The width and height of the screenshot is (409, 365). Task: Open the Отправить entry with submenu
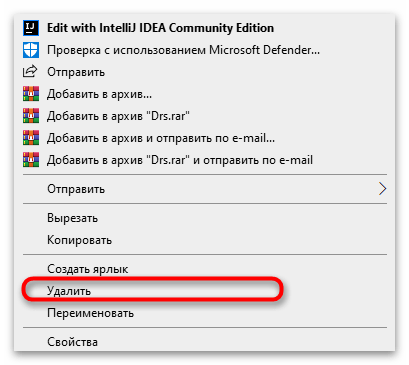pos(204,189)
